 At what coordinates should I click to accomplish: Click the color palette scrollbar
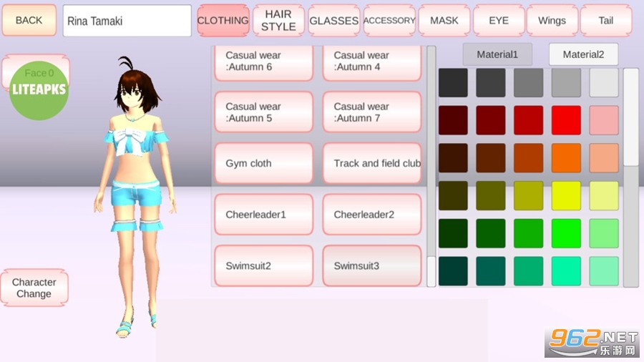pyautogui.click(x=630, y=118)
